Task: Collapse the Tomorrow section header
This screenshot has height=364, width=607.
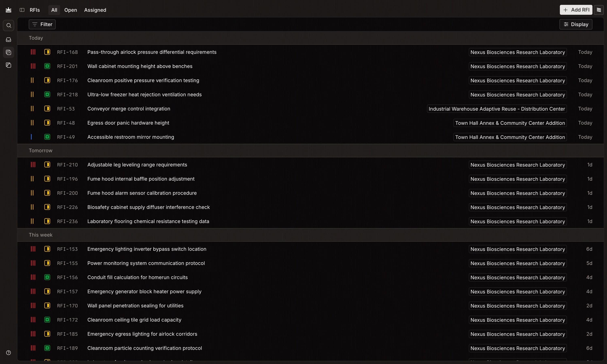Action: coord(40,150)
